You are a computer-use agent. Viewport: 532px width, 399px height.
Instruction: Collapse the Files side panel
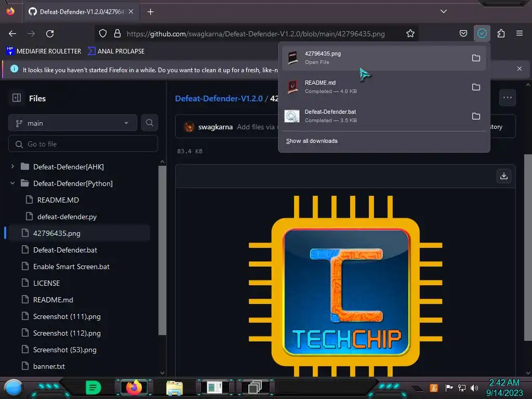(17, 98)
